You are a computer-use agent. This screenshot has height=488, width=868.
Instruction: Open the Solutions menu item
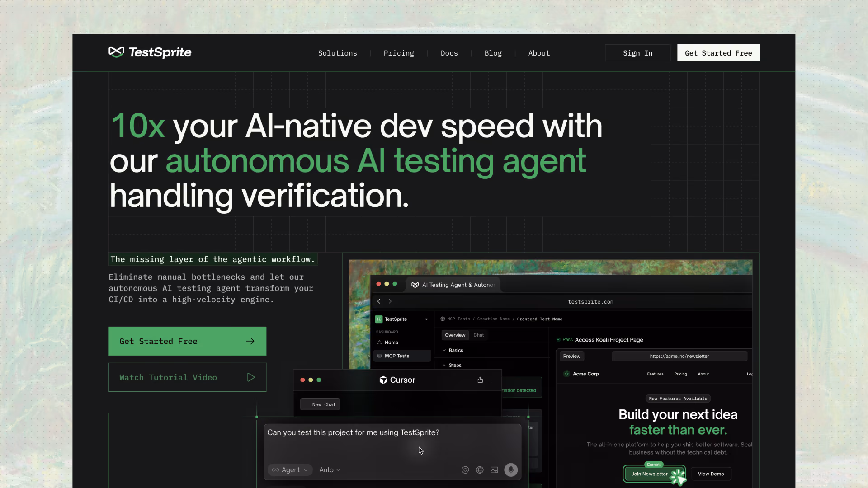[337, 53]
